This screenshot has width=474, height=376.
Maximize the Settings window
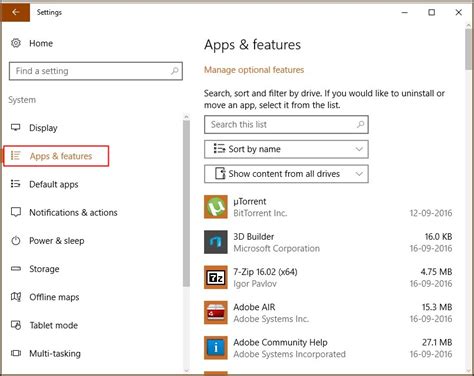point(432,12)
